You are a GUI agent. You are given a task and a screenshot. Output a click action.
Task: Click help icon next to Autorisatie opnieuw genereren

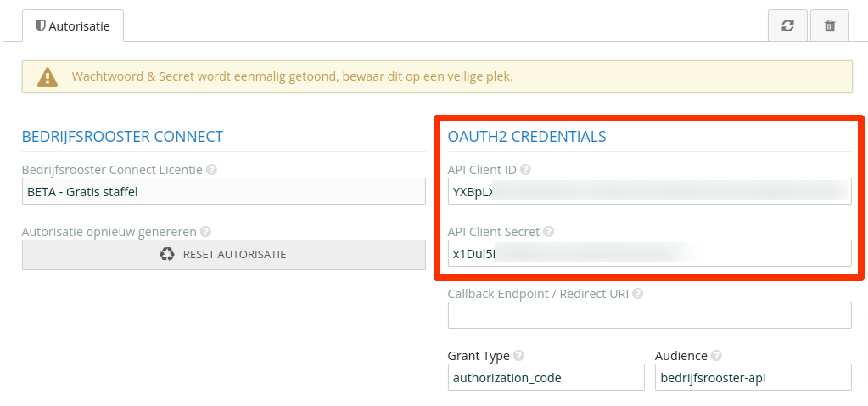(x=205, y=232)
